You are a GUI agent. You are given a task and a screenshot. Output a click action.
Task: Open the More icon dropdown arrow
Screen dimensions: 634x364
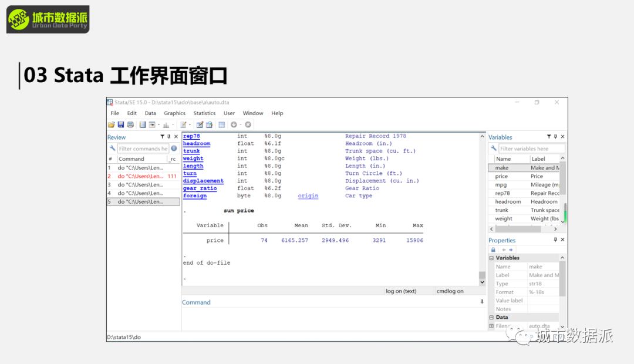click(x=240, y=124)
